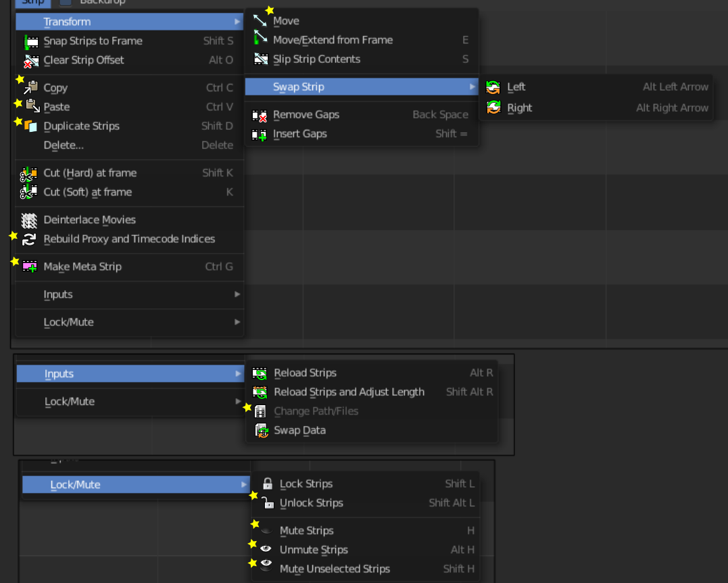
Task: Choose the Reload Strips icon
Action: (x=260, y=373)
